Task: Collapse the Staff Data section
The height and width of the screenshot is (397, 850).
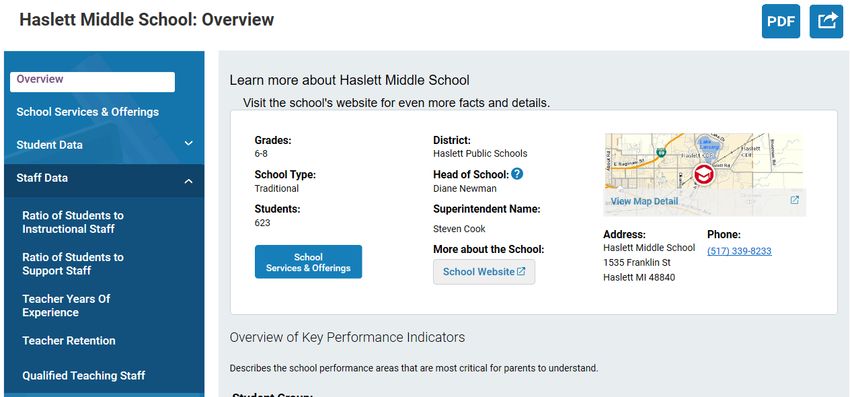Action: tap(188, 181)
